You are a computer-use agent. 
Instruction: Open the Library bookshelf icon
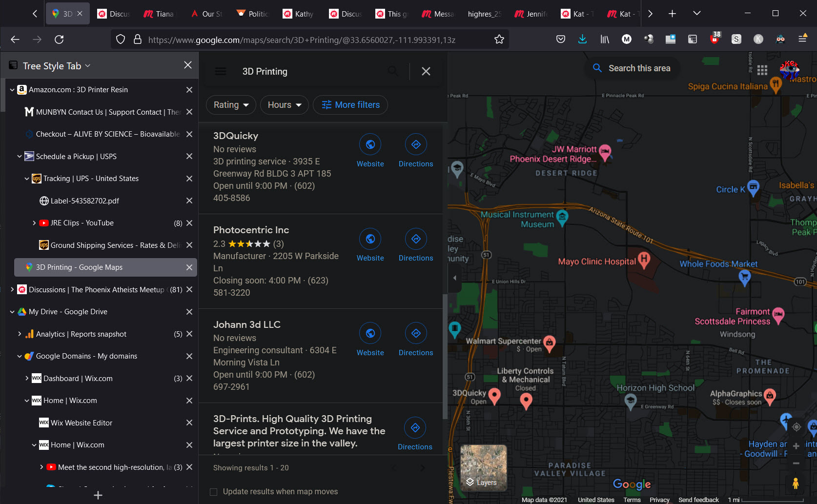click(605, 40)
